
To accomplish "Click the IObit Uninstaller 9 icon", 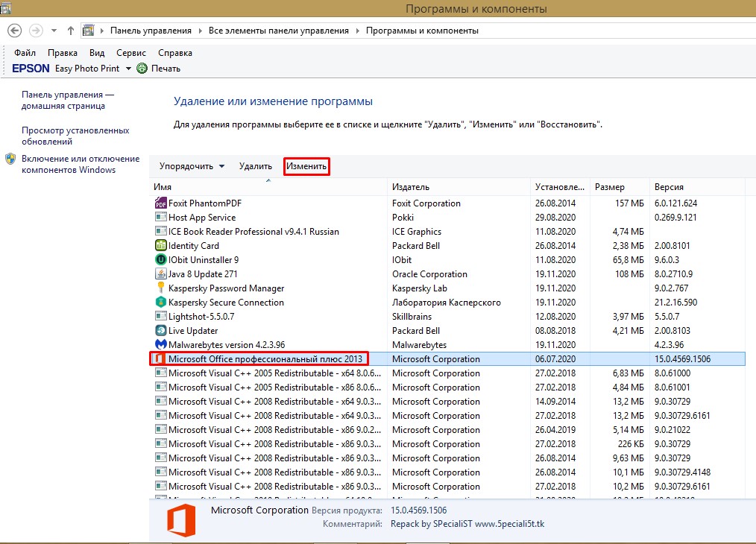I will pos(160,260).
